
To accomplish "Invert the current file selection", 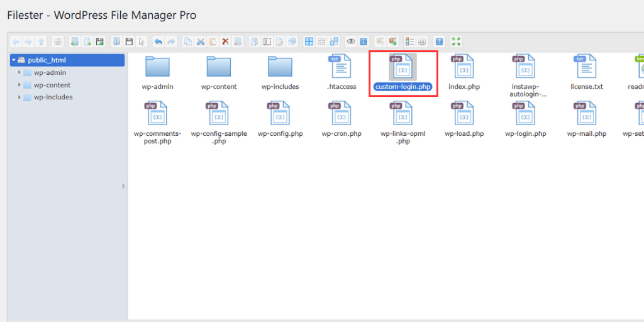I will pyautogui.click(x=335, y=42).
